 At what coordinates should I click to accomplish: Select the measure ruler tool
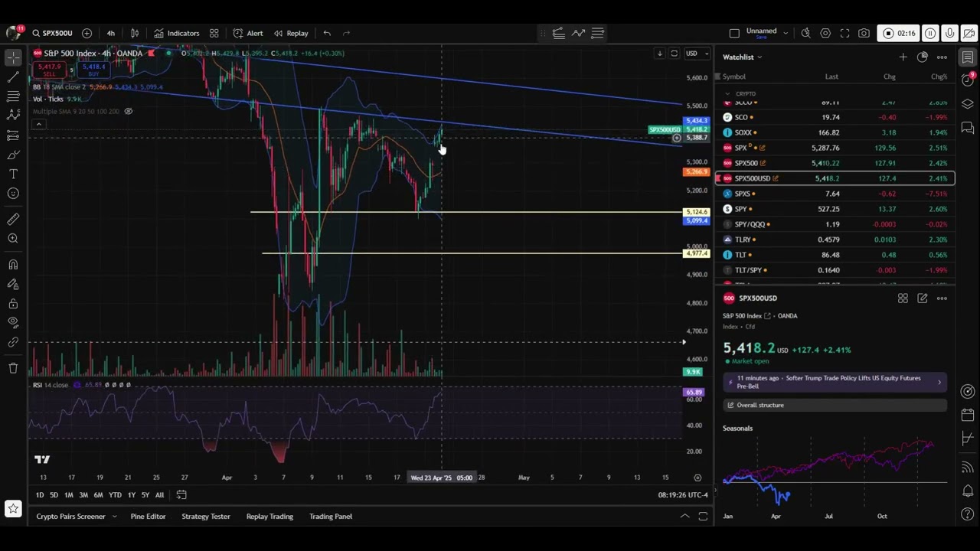pos(13,220)
